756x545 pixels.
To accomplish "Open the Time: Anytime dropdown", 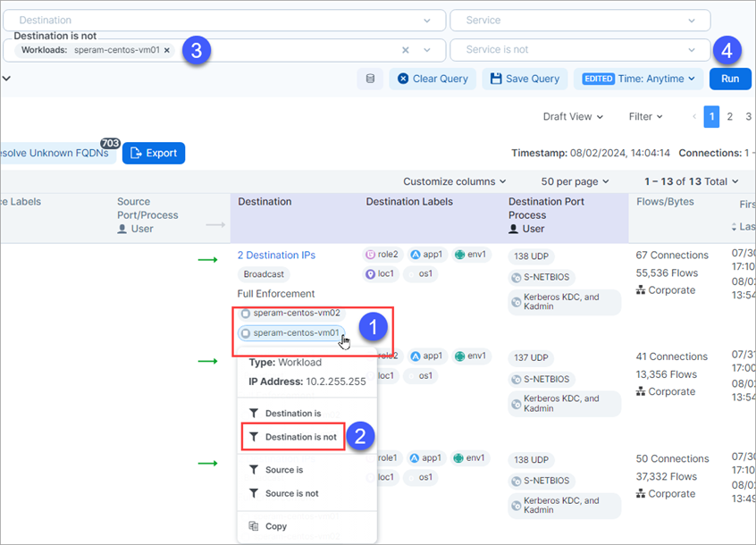I will (638, 79).
